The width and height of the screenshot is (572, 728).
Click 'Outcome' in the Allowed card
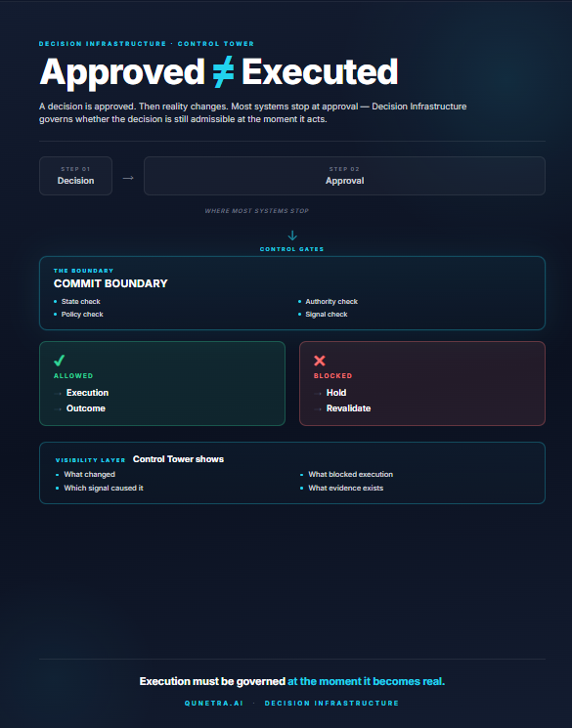(86, 408)
